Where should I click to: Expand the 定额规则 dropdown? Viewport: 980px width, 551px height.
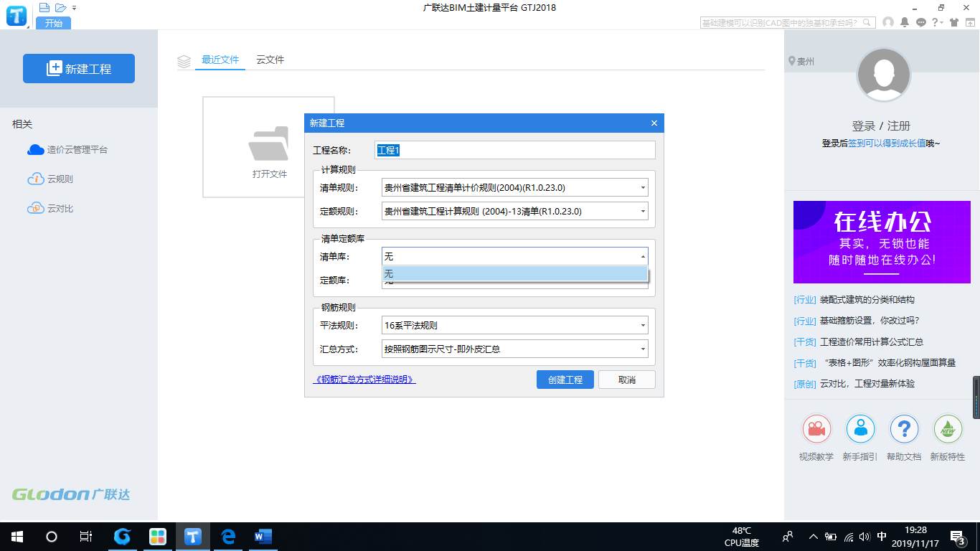[x=642, y=212]
